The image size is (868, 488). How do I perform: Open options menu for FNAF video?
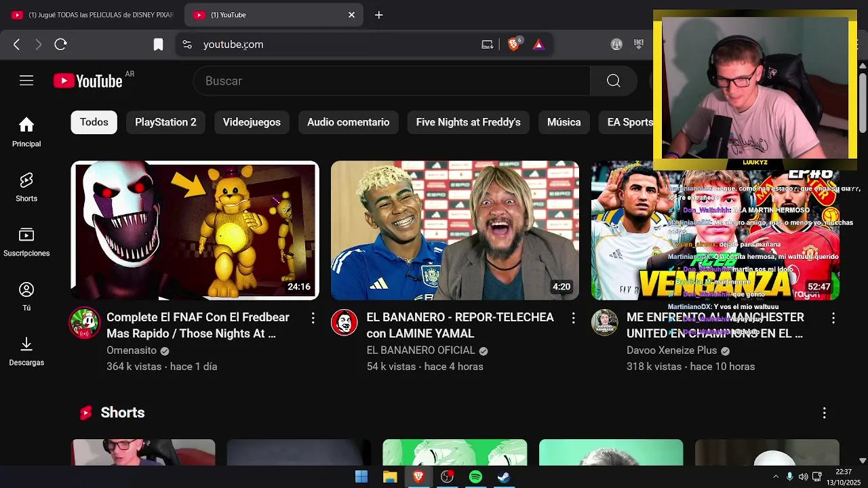[313, 317]
